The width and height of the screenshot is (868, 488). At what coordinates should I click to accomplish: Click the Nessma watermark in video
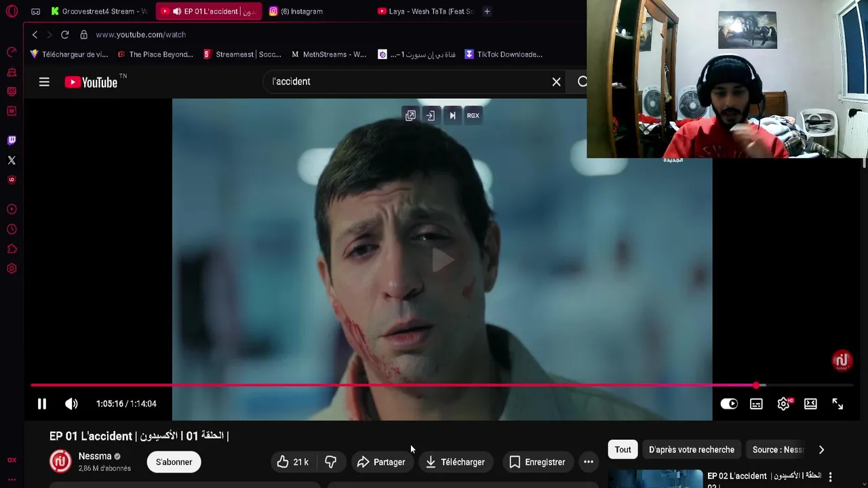pos(842,361)
